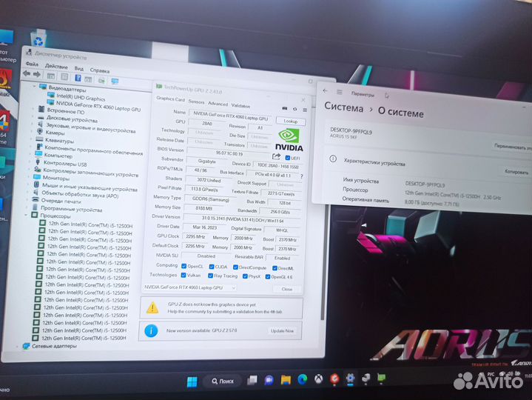
Task: Click the info icon beside device characteristics
Action: tap(333, 159)
